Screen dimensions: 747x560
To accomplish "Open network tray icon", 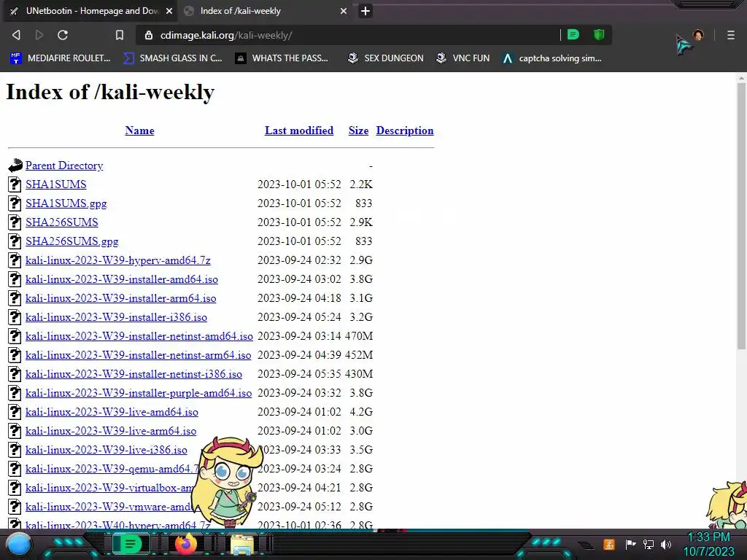I will [649, 544].
